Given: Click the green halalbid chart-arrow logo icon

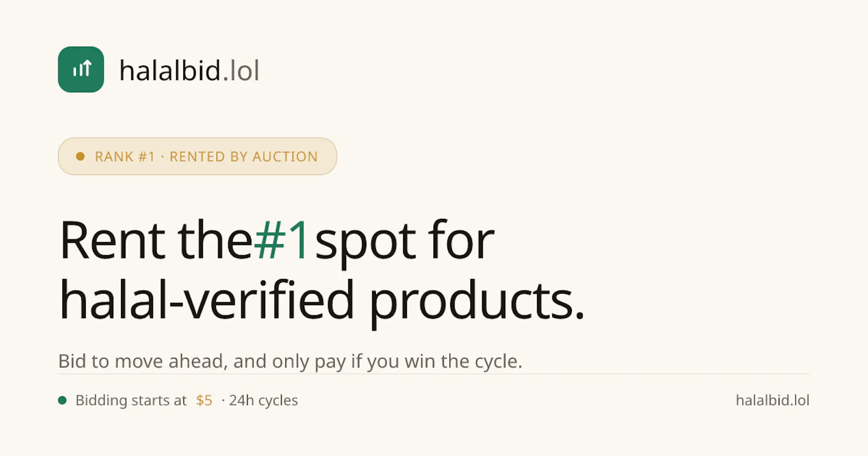Looking at the screenshot, I should tap(81, 69).
